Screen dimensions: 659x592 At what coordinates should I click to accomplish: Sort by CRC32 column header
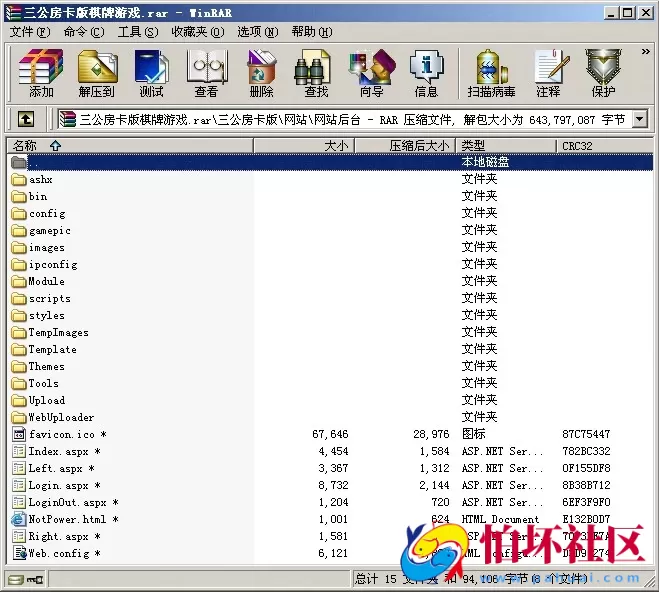tap(604, 146)
